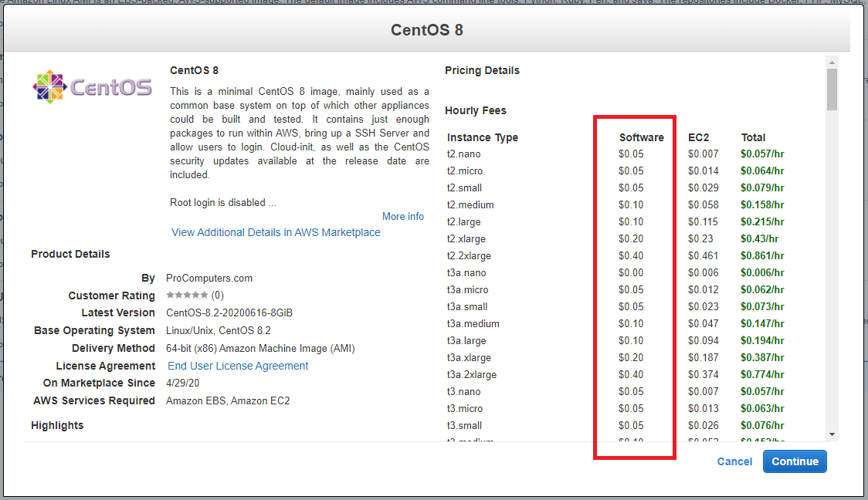
Task: Click the Cancel link
Action: point(734,461)
